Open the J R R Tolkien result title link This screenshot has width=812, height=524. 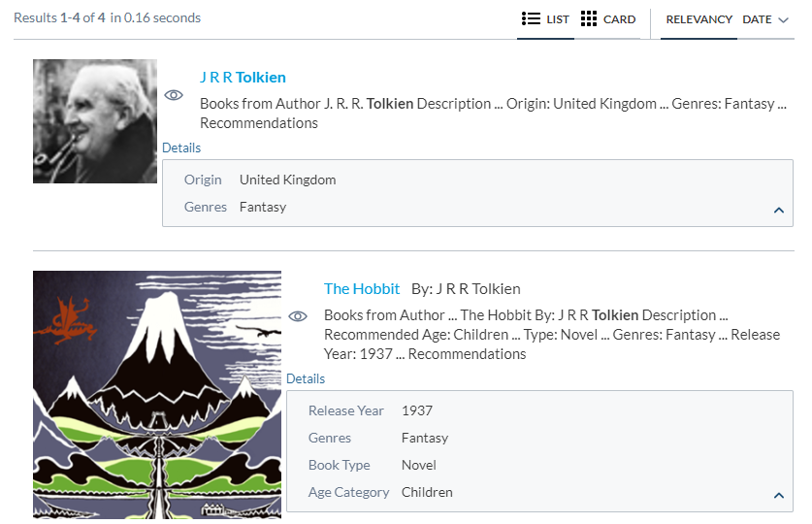(x=243, y=78)
